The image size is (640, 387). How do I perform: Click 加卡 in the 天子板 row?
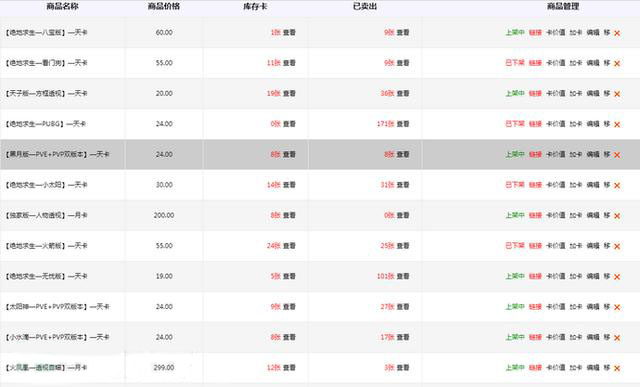click(576, 93)
